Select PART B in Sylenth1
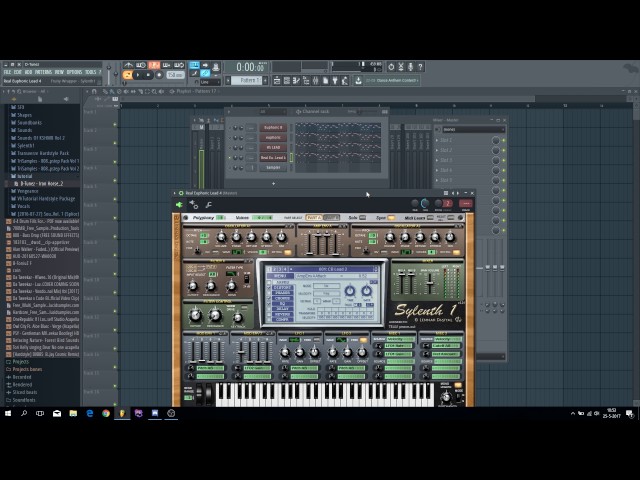The image size is (640, 480). [331, 218]
